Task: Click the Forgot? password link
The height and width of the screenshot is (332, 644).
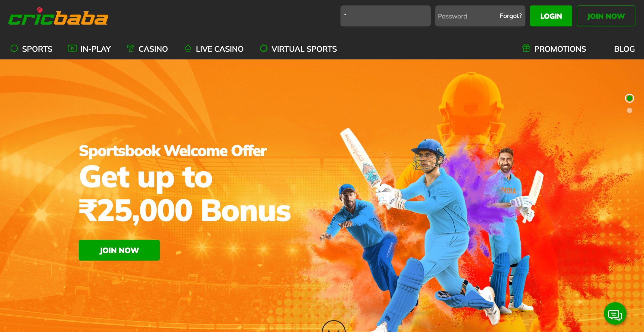Action: tap(511, 16)
